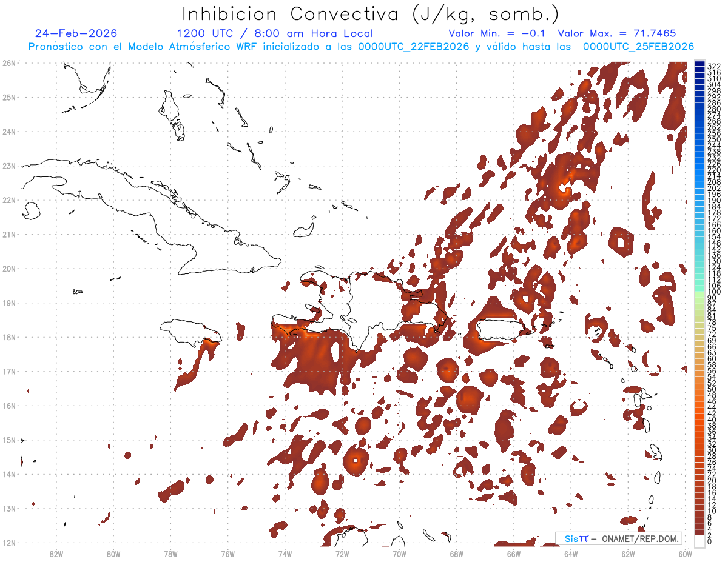The width and height of the screenshot is (728, 562).
Task: Click the '68W' longitude label
Action: tap(456, 554)
